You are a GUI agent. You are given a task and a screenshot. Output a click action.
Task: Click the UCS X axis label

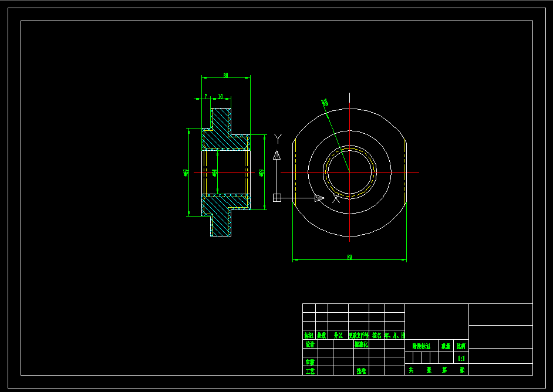pos(336,198)
